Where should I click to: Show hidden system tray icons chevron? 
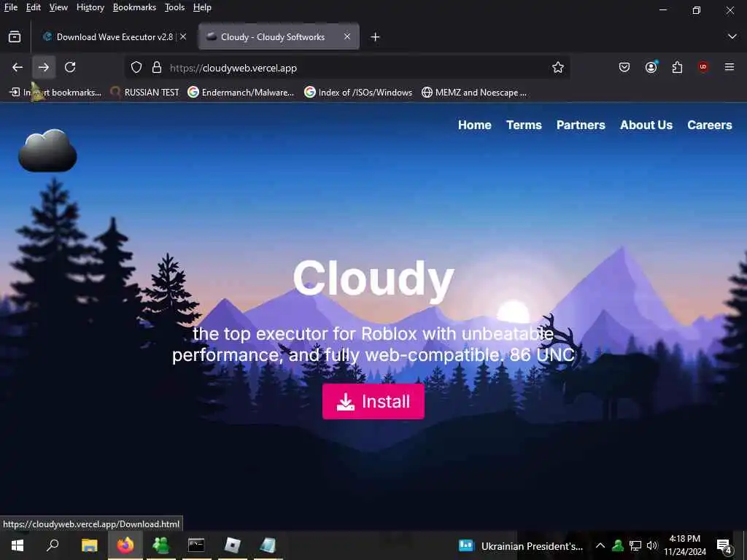coord(600,545)
